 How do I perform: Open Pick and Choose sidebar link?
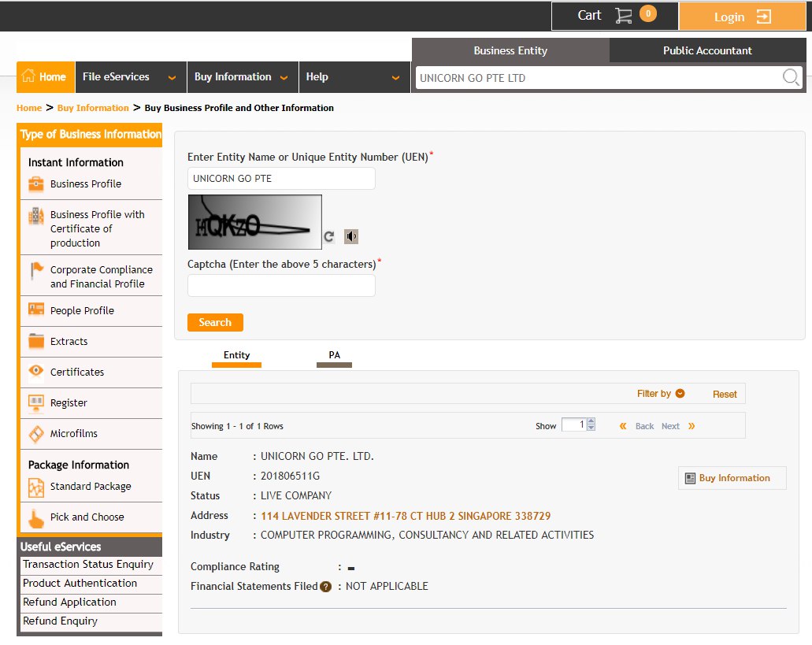pos(87,517)
